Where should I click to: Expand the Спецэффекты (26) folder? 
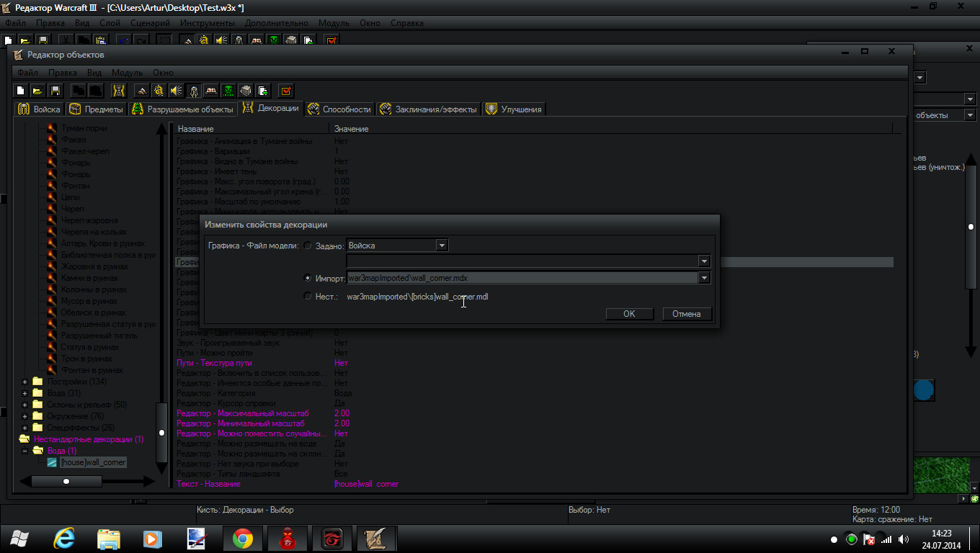(24, 428)
